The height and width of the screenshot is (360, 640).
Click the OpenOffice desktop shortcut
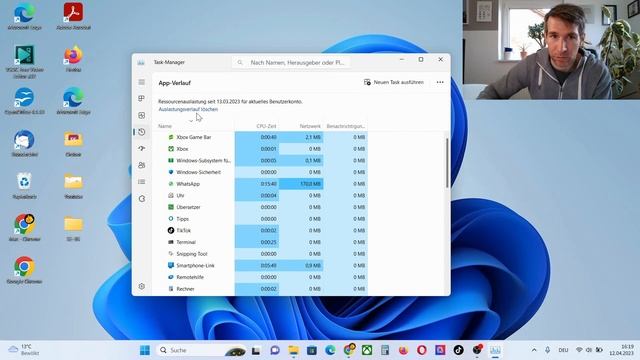24,101
